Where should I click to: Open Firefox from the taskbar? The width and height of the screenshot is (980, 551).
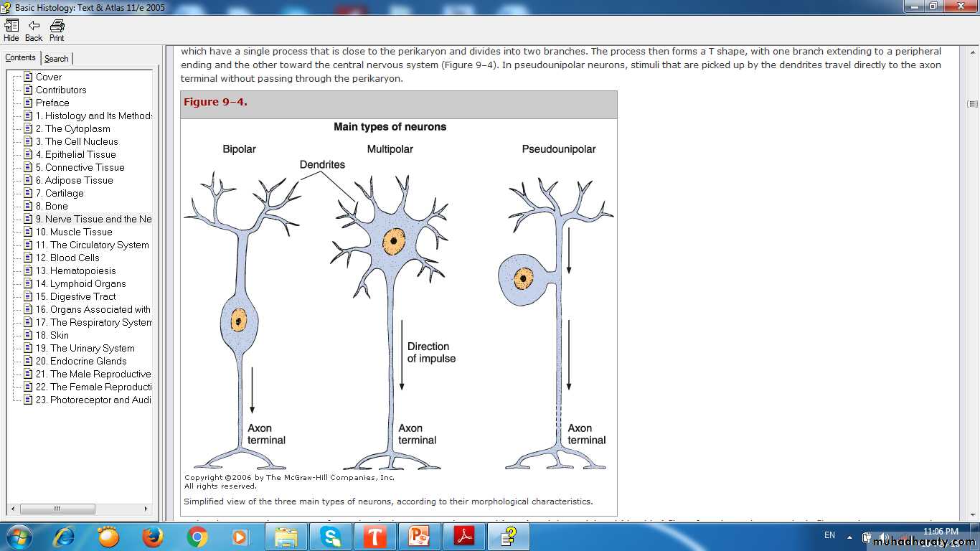(153, 537)
